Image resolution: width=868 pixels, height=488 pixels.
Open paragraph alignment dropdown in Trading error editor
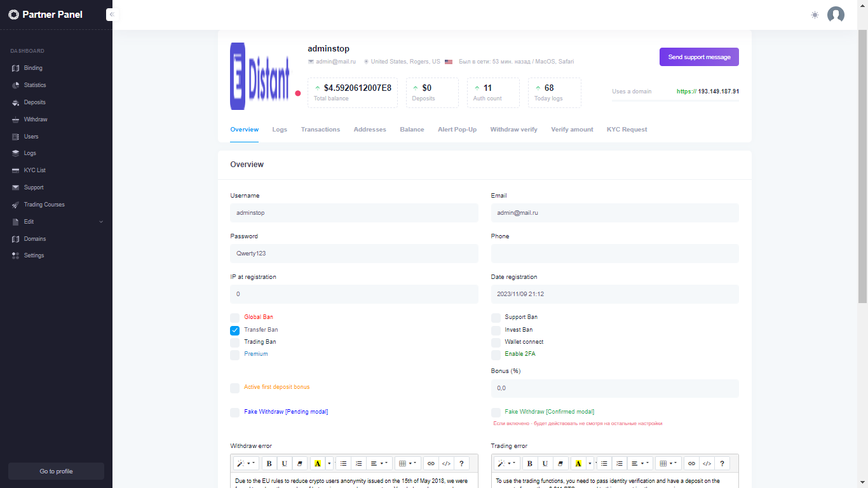coord(640,463)
